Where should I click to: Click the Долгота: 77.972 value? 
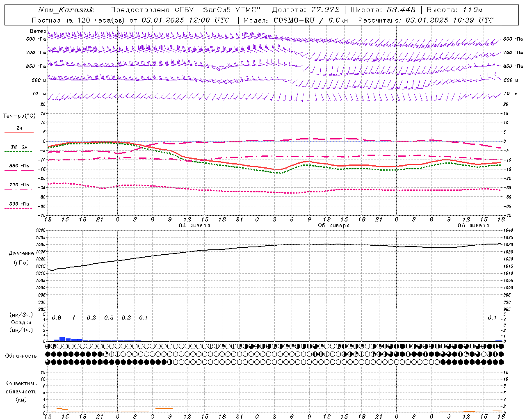[306, 10]
